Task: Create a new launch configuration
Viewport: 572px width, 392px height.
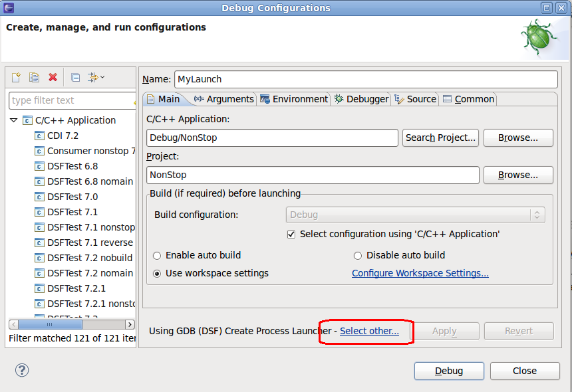Action: click(x=17, y=77)
